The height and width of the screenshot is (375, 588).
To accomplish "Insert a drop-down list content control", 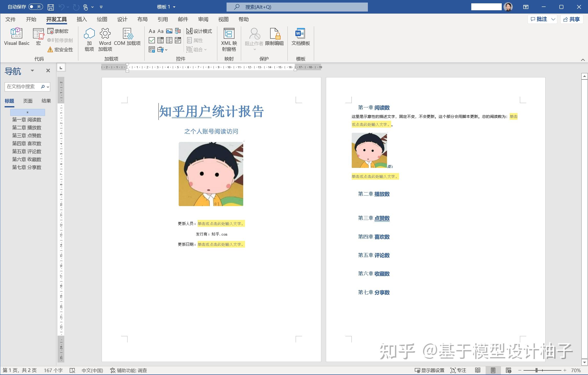I will [169, 40].
